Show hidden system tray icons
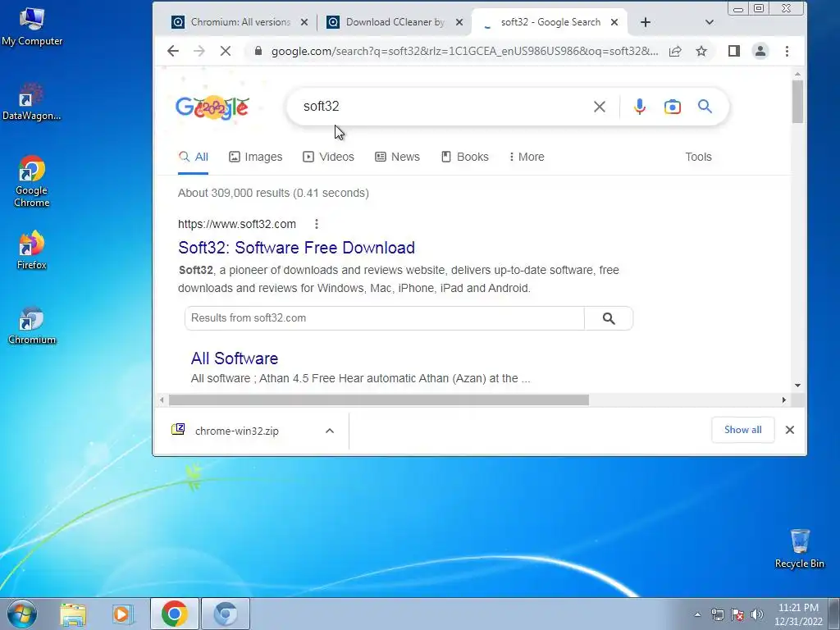The image size is (840, 630). click(697, 614)
